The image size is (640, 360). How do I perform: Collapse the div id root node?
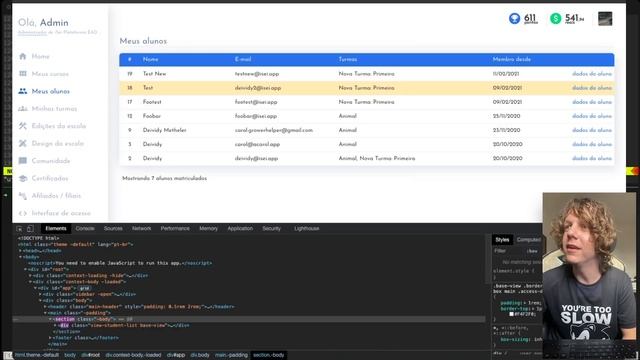(x=25, y=269)
